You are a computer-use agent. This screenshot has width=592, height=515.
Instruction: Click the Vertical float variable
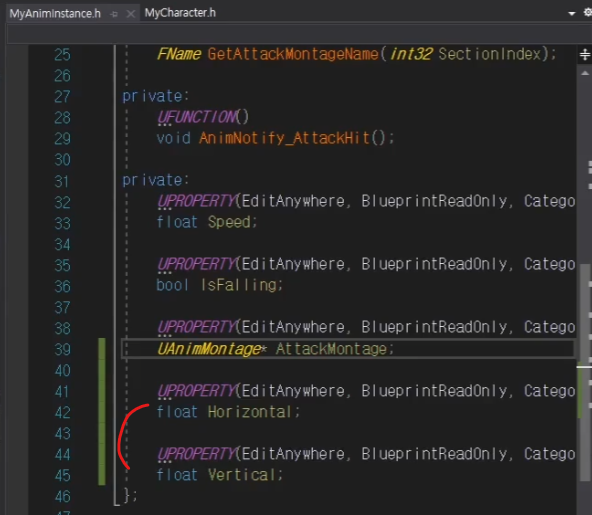click(241, 475)
